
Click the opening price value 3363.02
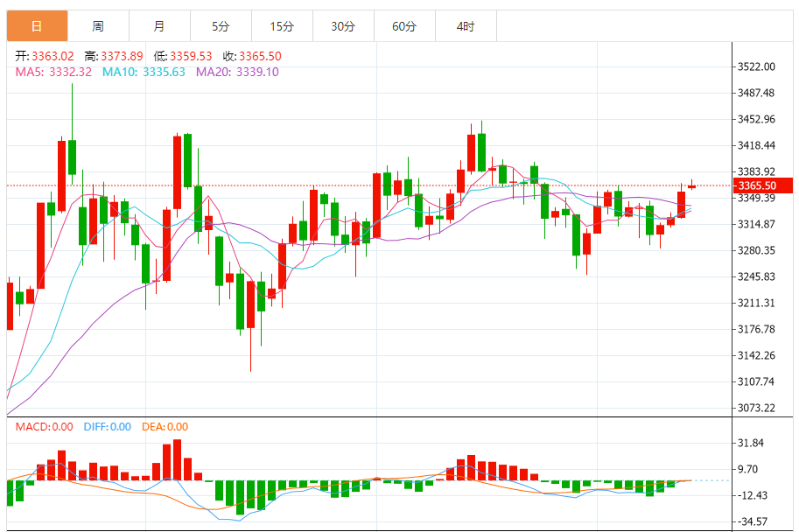53,56
